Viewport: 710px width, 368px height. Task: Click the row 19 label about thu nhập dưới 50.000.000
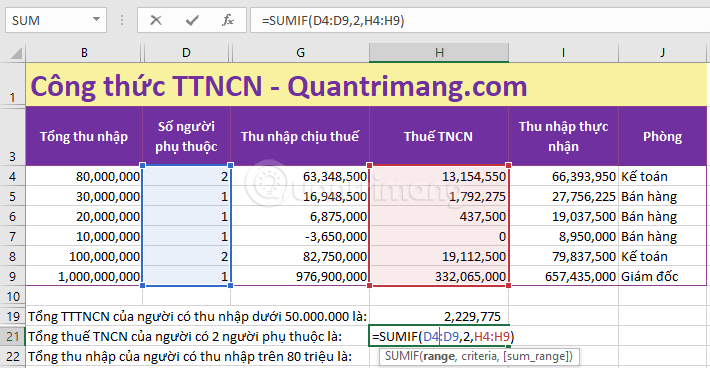click(197, 316)
